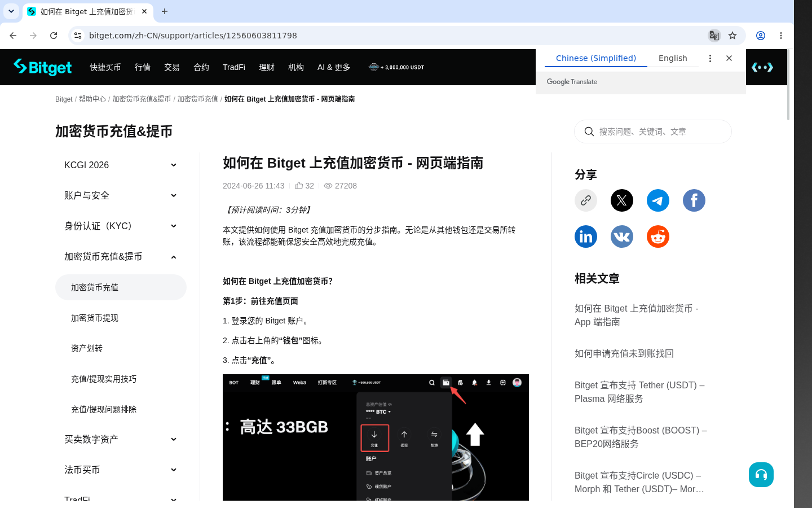Close the Google Translate popup
This screenshot has width=812, height=508.
729,58
